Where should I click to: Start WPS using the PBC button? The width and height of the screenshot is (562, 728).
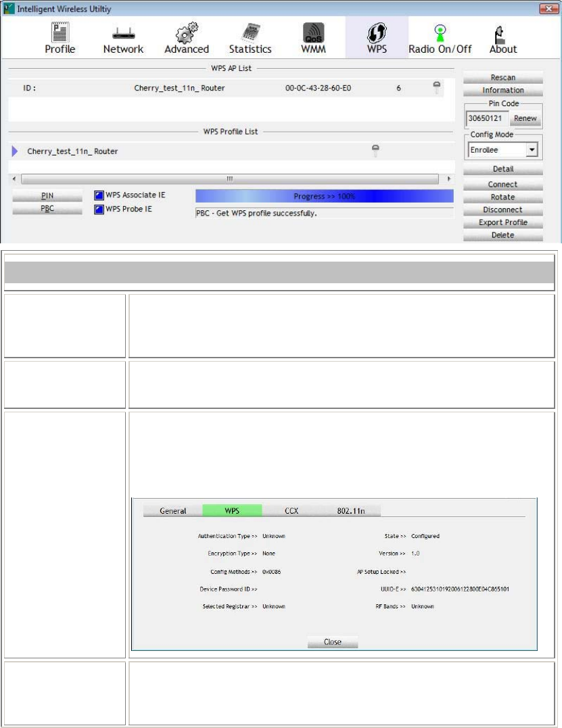pyautogui.click(x=47, y=208)
